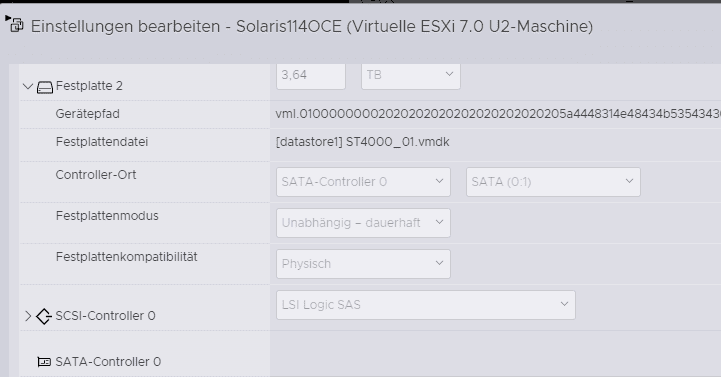Click the vml device path value
721x377 pixels.
pyautogui.click(x=498, y=114)
